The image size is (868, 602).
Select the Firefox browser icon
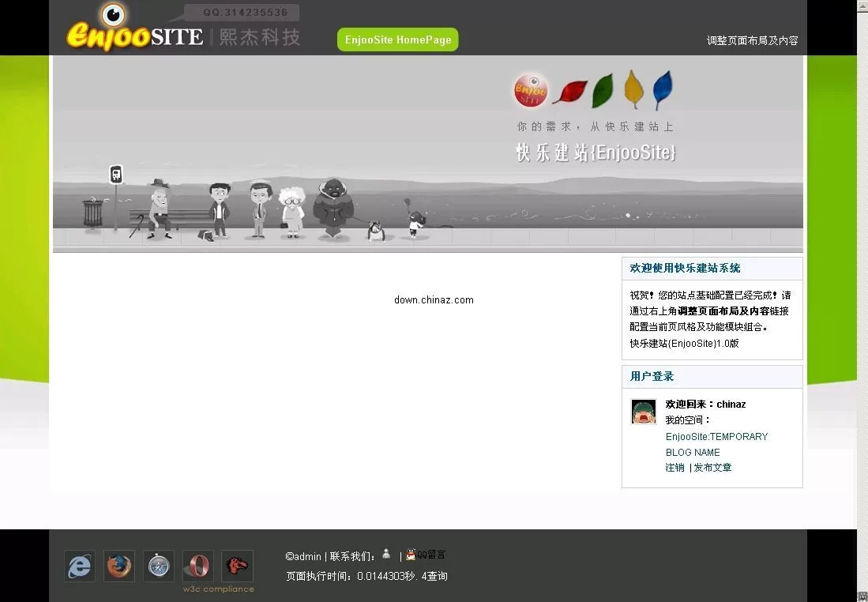coord(118,566)
